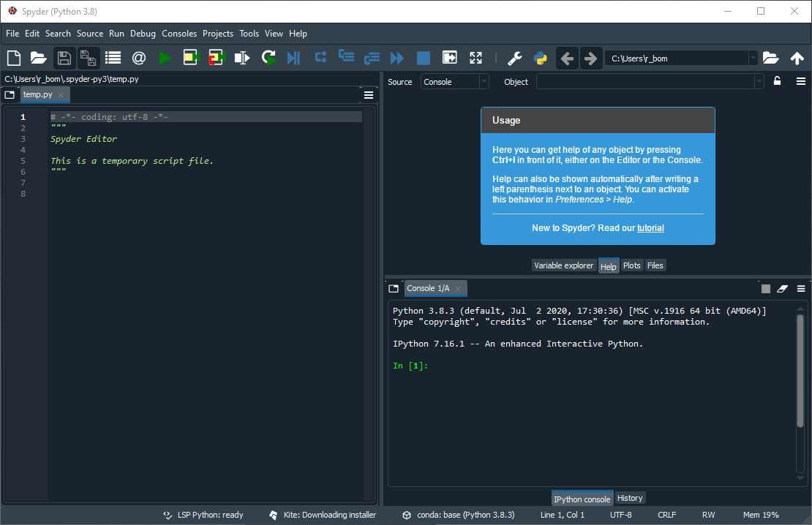This screenshot has height=525, width=812.
Task: Open Preferences via wrench icon
Action: click(x=515, y=58)
